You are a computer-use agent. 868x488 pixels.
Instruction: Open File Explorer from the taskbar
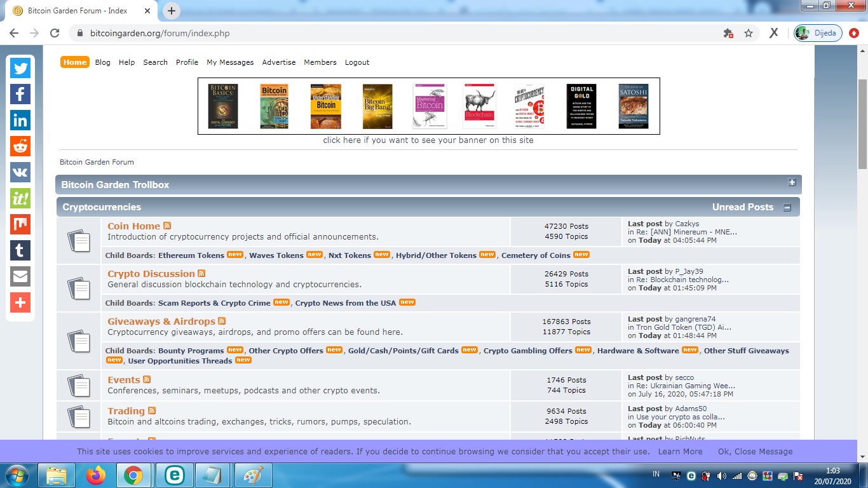click(x=57, y=475)
